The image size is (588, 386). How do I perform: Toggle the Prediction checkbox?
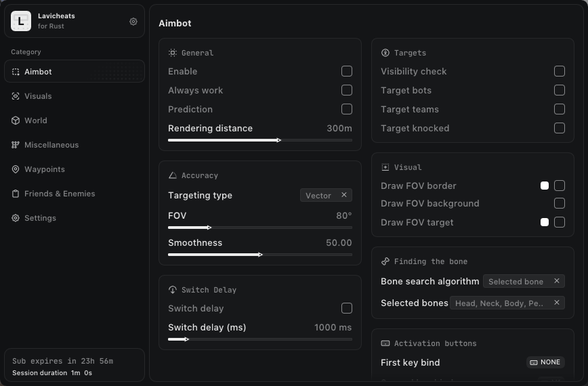click(347, 109)
